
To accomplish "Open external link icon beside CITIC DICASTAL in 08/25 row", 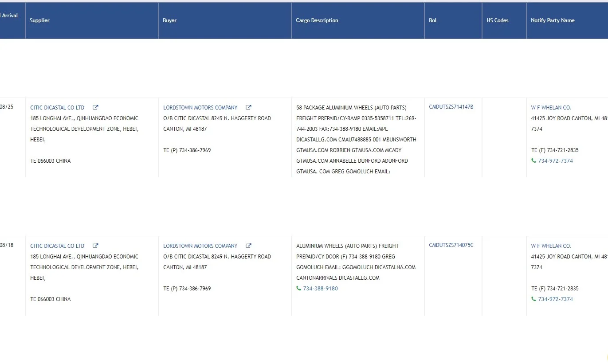I will click(x=95, y=107).
